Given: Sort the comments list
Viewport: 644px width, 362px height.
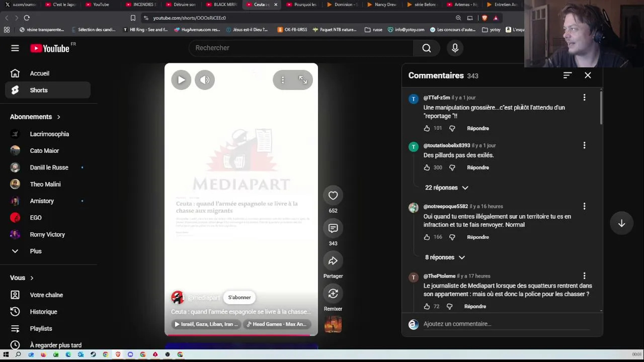Looking at the screenshot, I should tap(568, 75).
